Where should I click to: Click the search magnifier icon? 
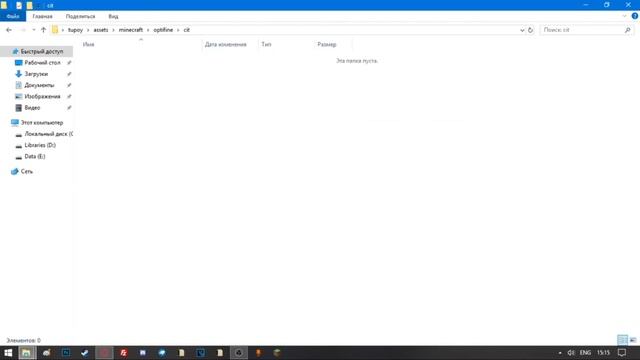click(x=627, y=30)
